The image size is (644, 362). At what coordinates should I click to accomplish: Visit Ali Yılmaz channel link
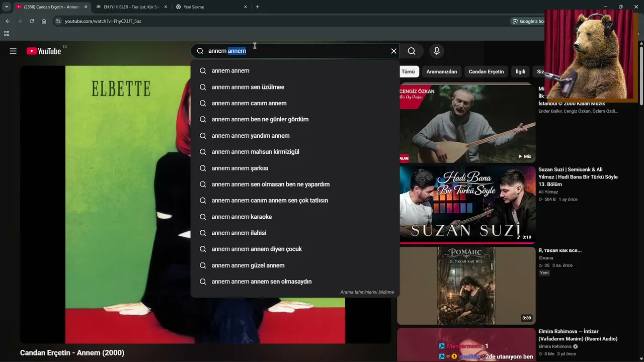[x=548, y=192]
